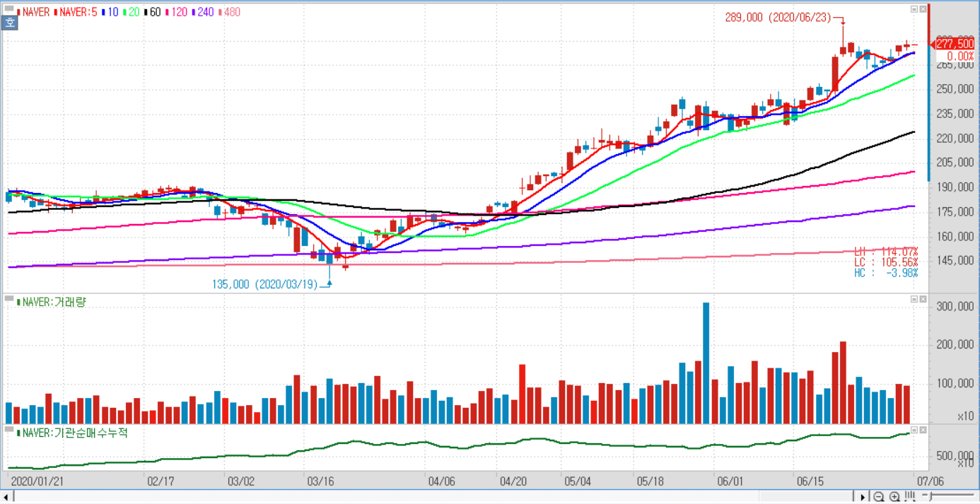Click the 135,000 (2020/03/19) low annotation
Viewport: 980px width, 504px height.
265,284
